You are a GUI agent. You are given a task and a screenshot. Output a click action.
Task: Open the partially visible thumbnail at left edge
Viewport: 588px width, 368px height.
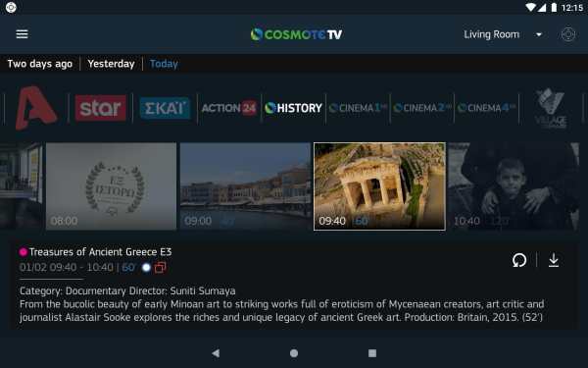point(21,186)
